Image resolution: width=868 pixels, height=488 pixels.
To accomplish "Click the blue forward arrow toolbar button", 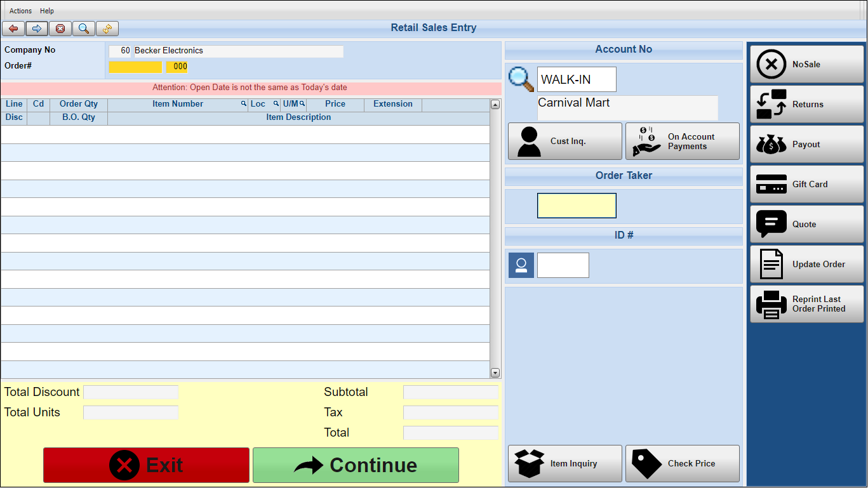I will (37, 29).
